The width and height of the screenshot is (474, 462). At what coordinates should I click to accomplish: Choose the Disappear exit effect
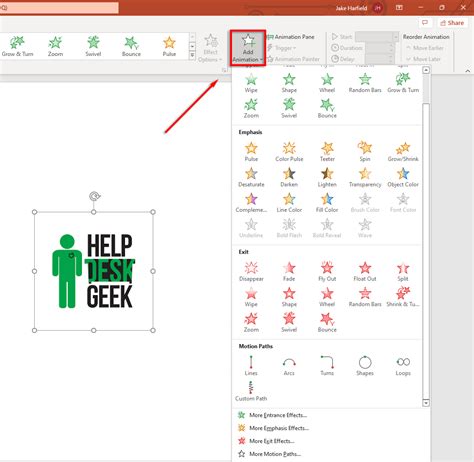(x=251, y=271)
